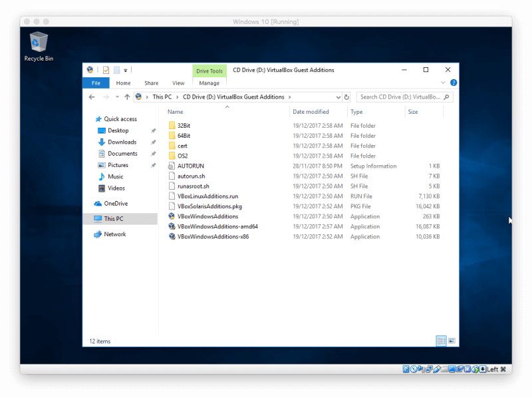Open Customize Quick Access Toolbar dropdown
The height and width of the screenshot is (398, 532).
click(126, 71)
